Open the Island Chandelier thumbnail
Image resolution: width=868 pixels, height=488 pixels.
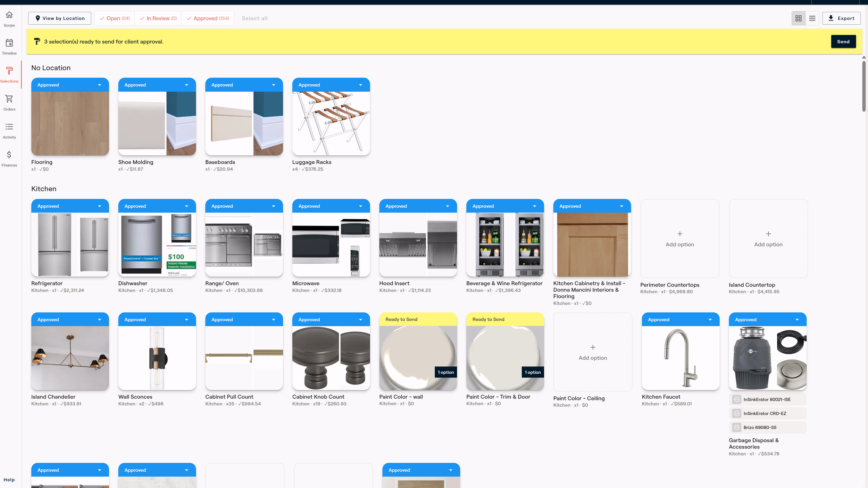pyautogui.click(x=70, y=358)
